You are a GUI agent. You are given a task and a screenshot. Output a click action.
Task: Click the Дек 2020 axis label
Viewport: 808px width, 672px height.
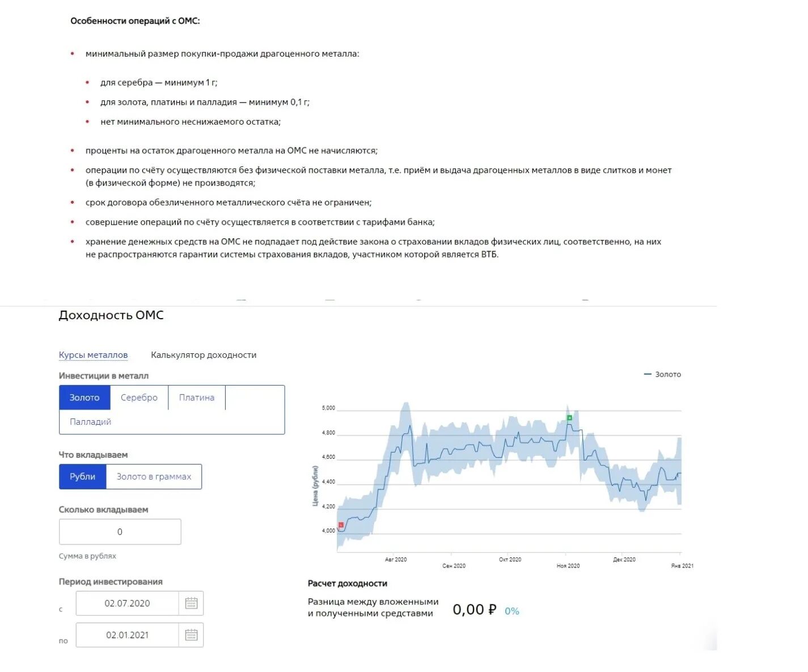(x=624, y=560)
